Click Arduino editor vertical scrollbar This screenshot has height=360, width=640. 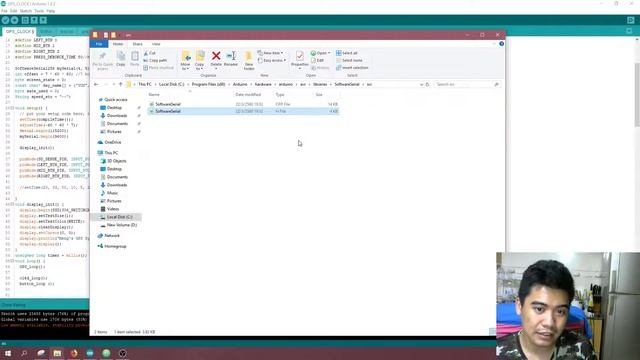637,95
